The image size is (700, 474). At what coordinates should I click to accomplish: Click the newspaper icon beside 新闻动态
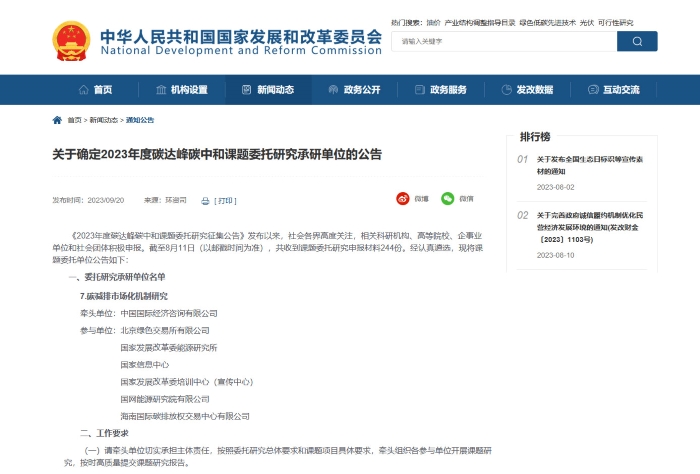point(246,90)
